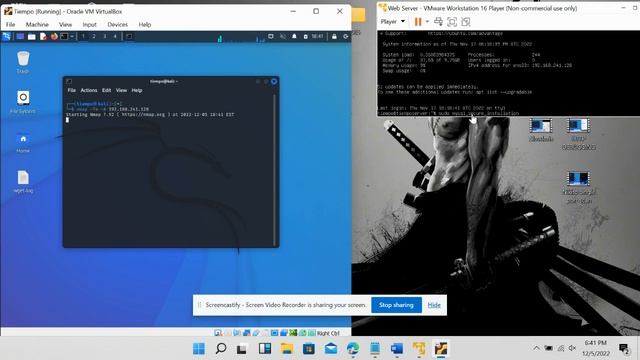Open the VirtualBox Help menu
Image resolution: width=640 pixels, height=360 pixels.
pos(144,24)
